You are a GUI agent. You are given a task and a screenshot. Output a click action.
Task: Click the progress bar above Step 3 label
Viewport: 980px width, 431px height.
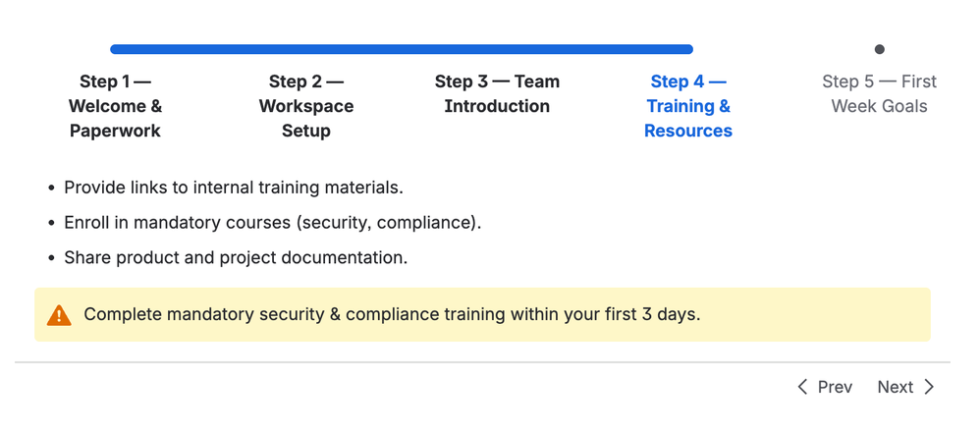point(497,49)
